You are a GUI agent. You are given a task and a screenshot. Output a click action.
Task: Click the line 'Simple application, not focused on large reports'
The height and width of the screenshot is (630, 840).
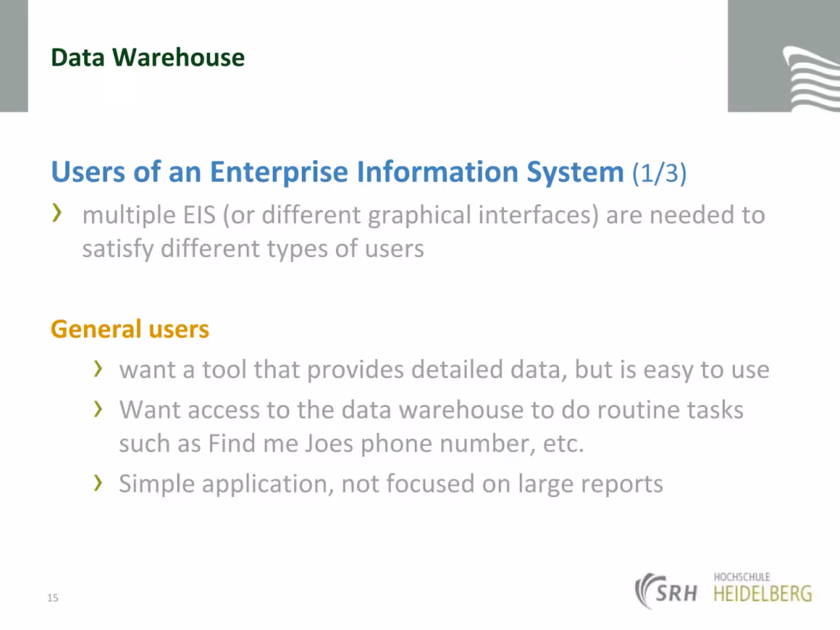[x=391, y=484]
